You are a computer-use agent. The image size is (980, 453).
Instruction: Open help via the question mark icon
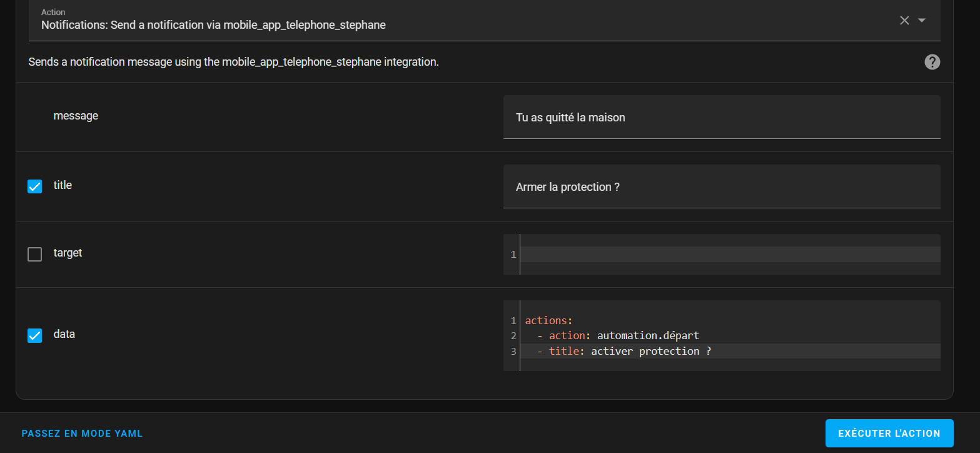pyautogui.click(x=932, y=62)
